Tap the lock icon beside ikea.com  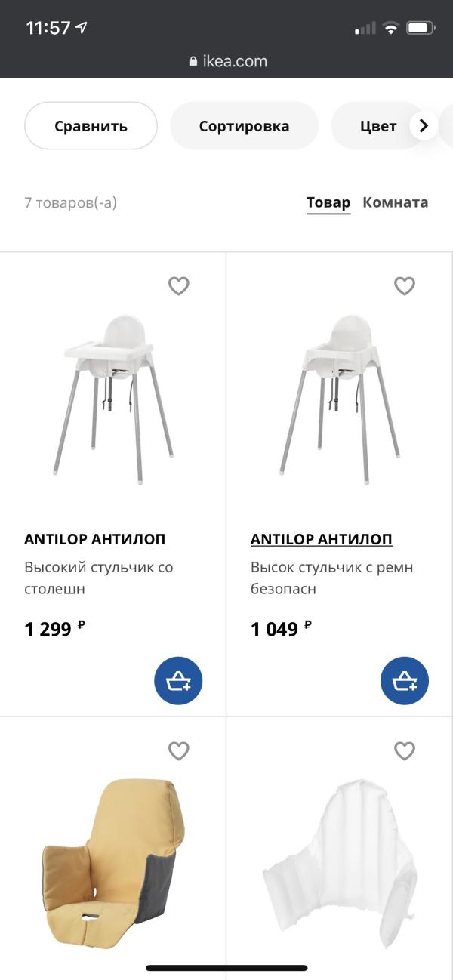tap(193, 62)
